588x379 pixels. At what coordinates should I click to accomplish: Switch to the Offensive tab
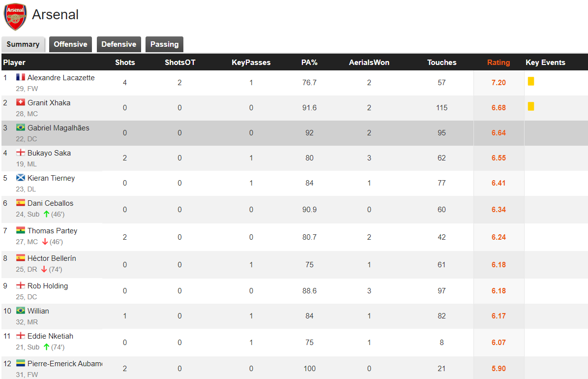(70, 44)
